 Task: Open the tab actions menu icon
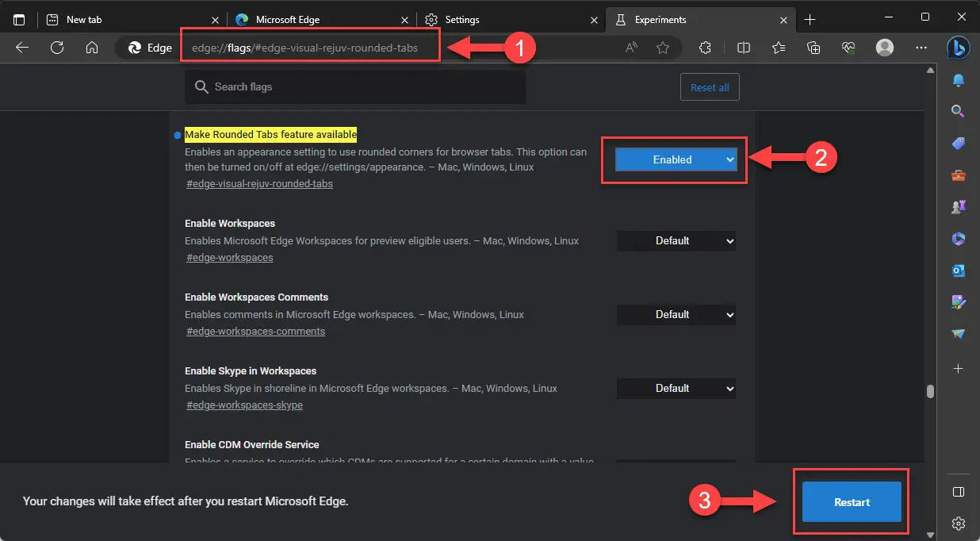point(19,19)
